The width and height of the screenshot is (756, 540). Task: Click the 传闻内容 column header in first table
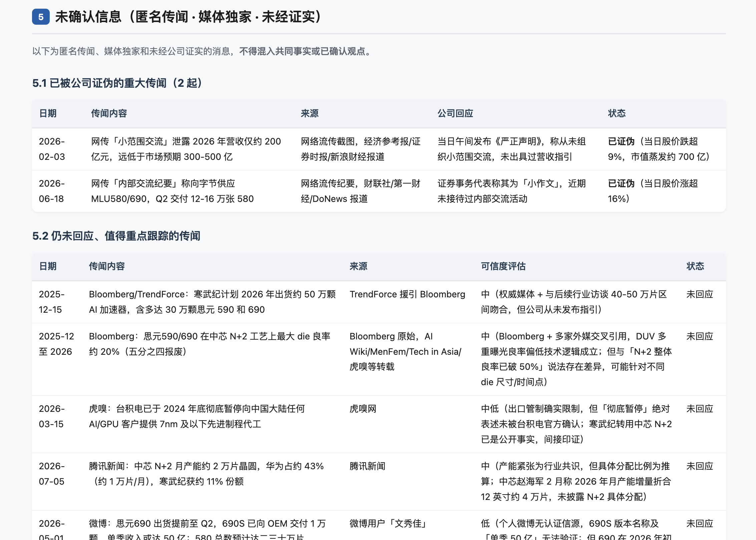pyautogui.click(x=109, y=113)
